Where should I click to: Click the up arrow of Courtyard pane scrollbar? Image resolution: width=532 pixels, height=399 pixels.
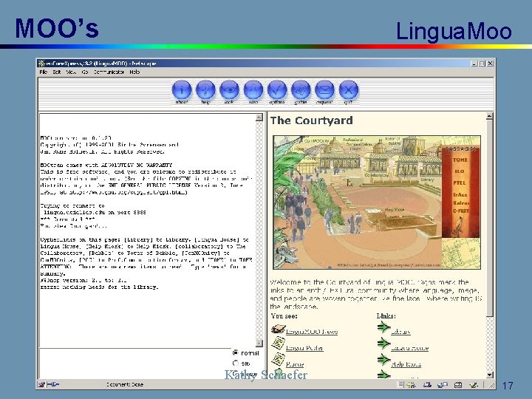pos(490,117)
